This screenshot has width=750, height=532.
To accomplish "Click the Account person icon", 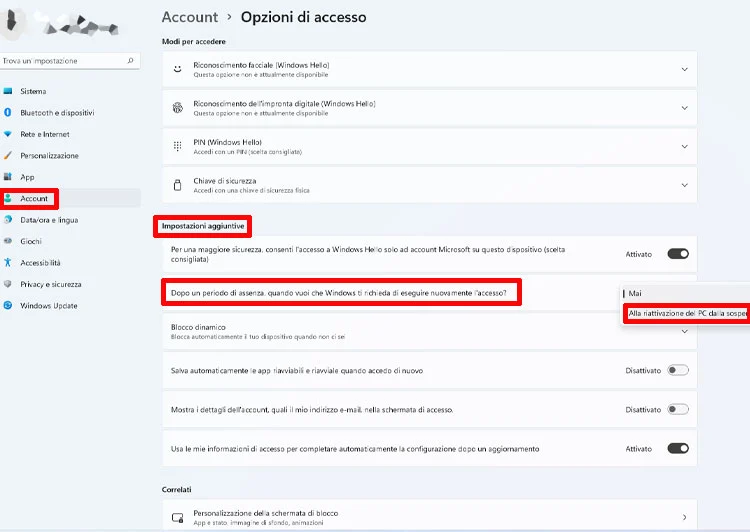I will coord(8,198).
